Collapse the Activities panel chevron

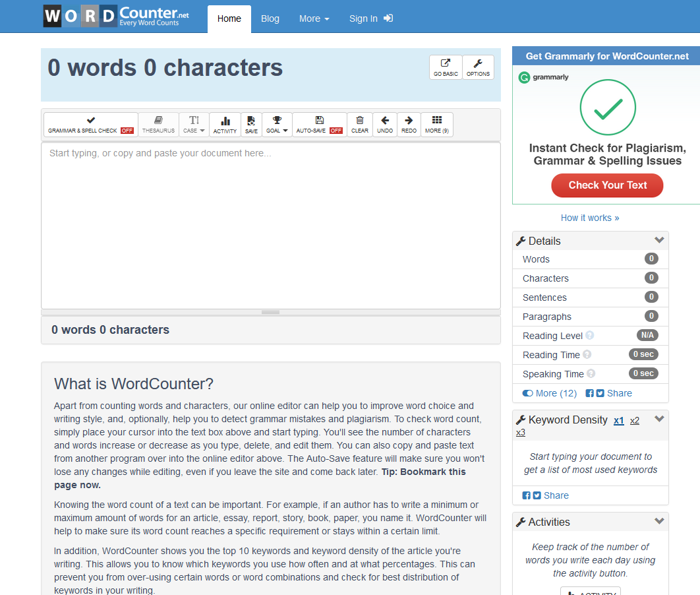659,521
